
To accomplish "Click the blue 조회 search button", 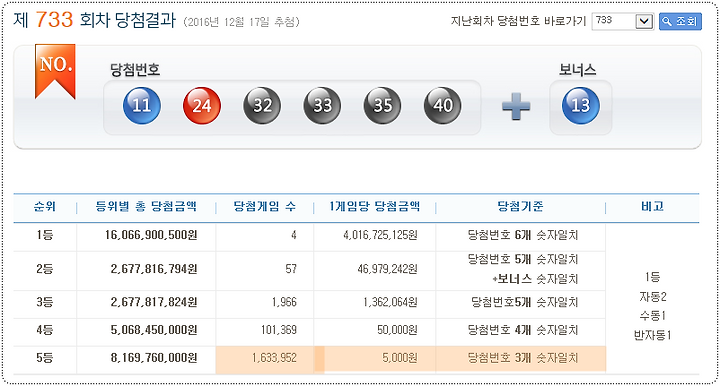I will [x=680, y=21].
